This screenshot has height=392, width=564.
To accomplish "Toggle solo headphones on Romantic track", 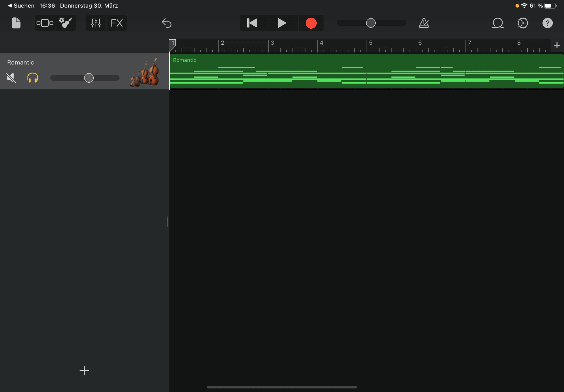I will 32,78.
